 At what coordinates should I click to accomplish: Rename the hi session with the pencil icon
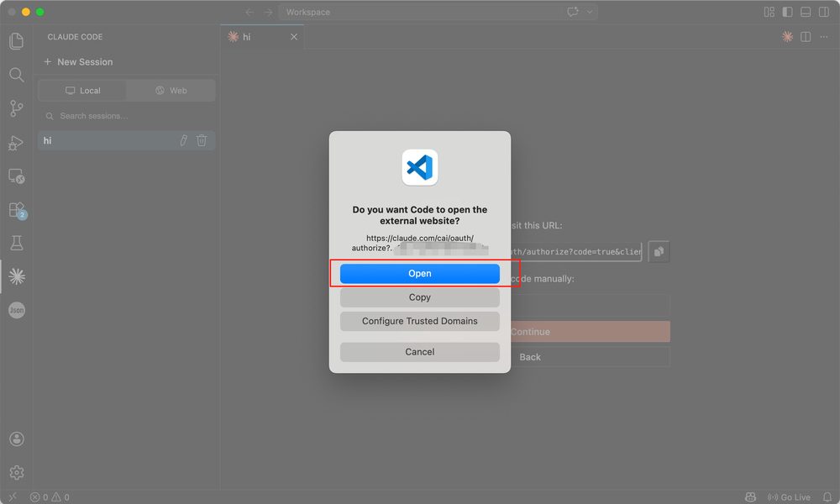point(183,140)
